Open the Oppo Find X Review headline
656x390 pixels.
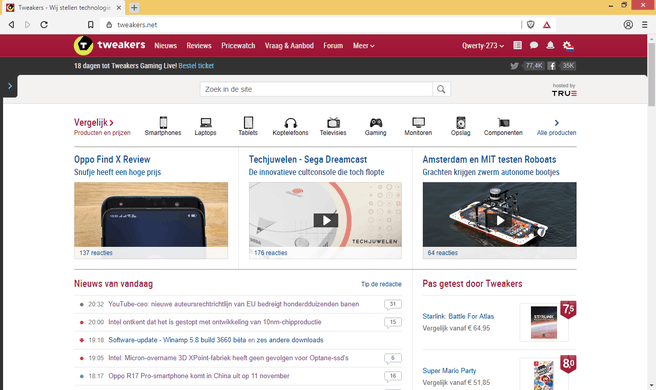click(x=112, y=159)
